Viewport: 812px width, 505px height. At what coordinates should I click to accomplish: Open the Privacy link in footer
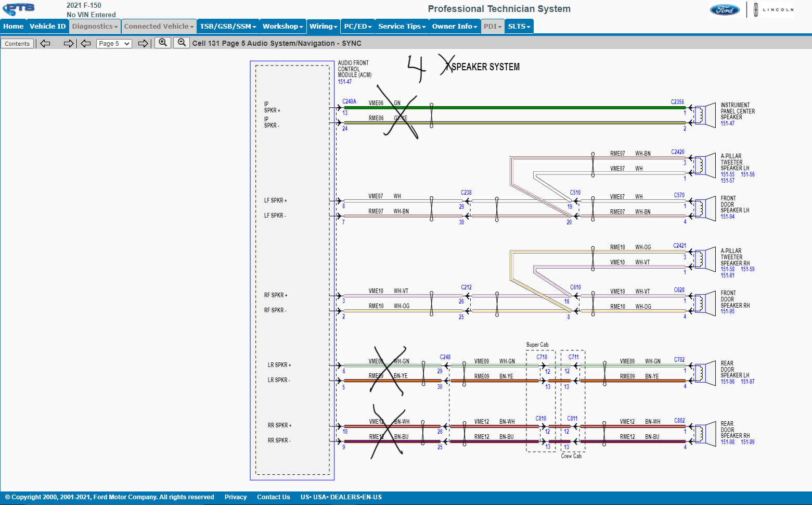point(236,497)
